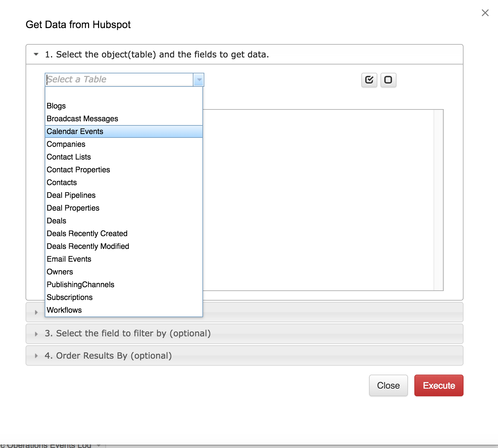Viewport: 498px width, 448px height.
Task: Choose Contact Lists from the list
Action: click(x=69, y=157)
